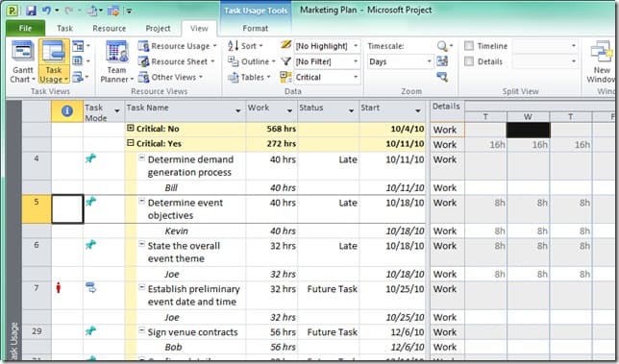
Task: Click the Indicators info column header
Action: point(67,111)
